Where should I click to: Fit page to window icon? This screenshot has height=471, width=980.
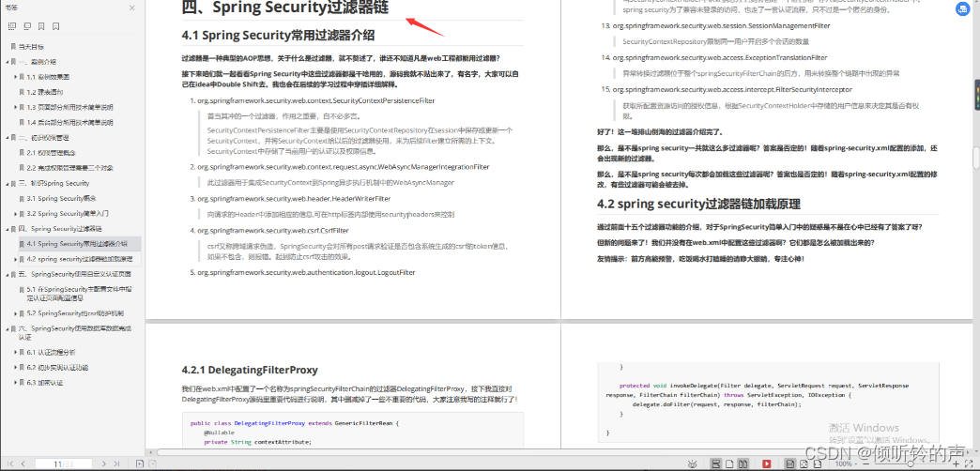[804, 464]
